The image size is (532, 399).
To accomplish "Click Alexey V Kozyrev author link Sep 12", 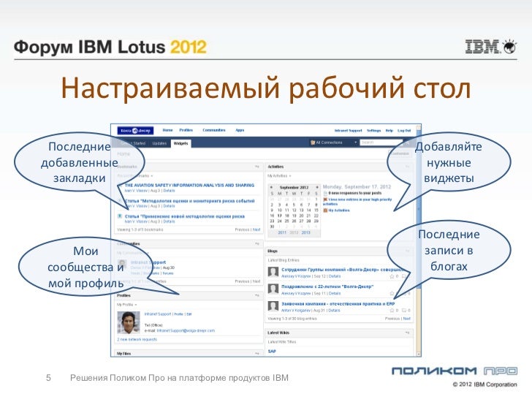I will click(x=296, y=276).
